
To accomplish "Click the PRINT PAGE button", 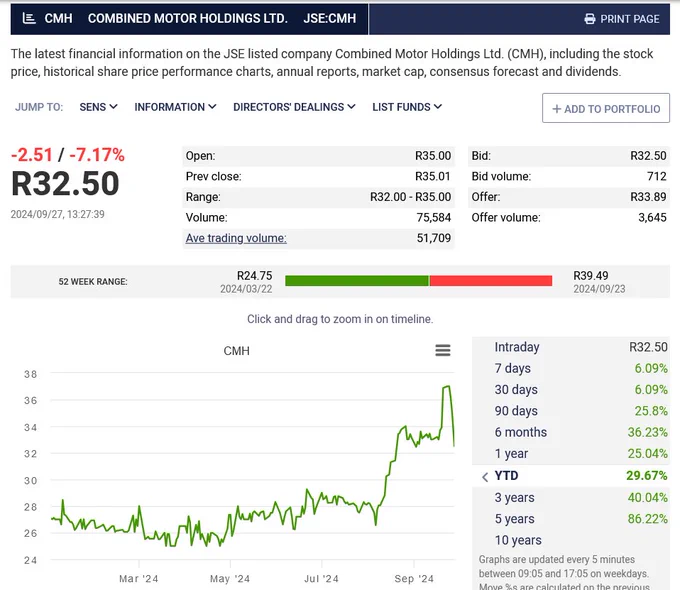I will click(x=622, y=19).
